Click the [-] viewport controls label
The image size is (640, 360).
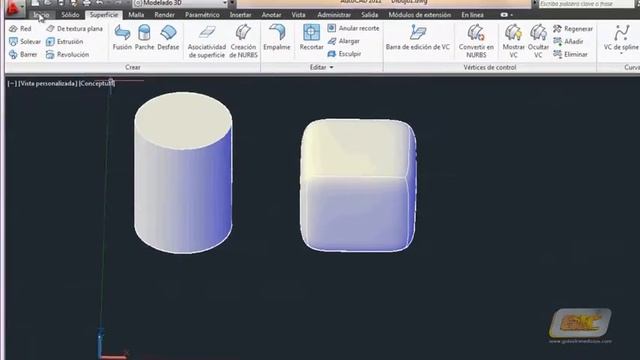[12, 83]
